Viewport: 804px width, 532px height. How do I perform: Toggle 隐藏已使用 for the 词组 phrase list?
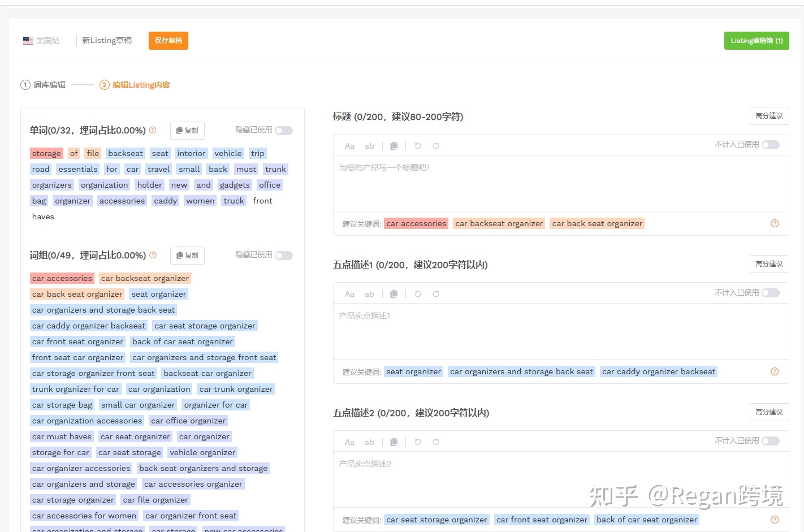284,255
